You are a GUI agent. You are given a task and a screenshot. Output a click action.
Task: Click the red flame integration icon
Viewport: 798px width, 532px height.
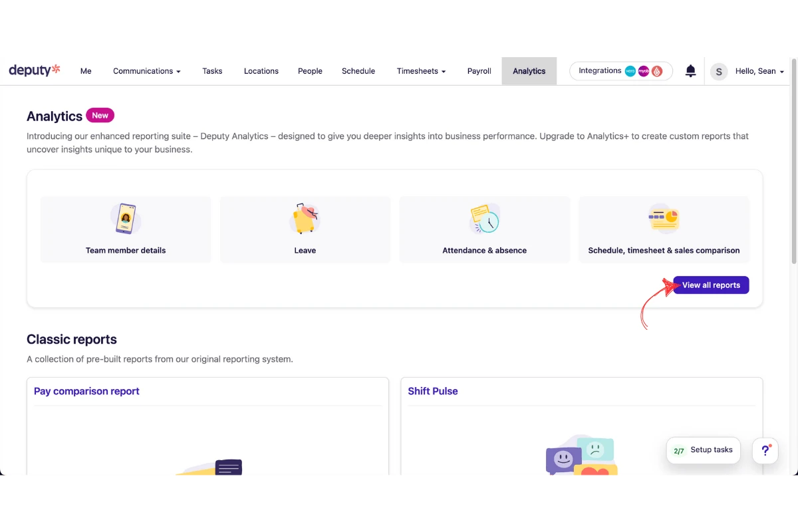[x=657, y=71]
